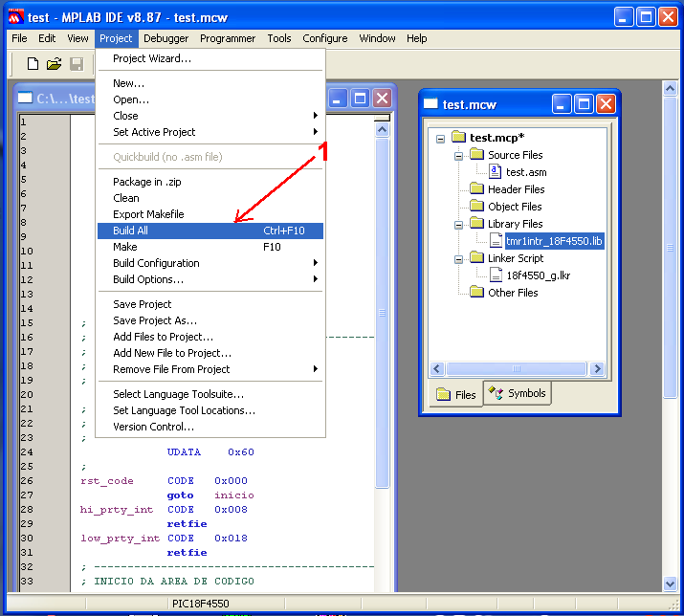This screenshot has height=616, width=684.
Task: Open the Programmer menu
Action: click(228, 38)
